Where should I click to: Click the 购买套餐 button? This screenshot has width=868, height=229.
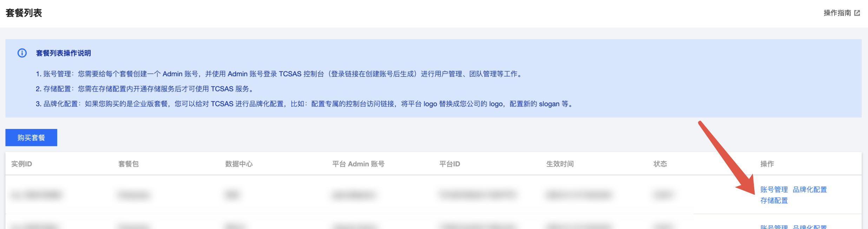point(31,138)
